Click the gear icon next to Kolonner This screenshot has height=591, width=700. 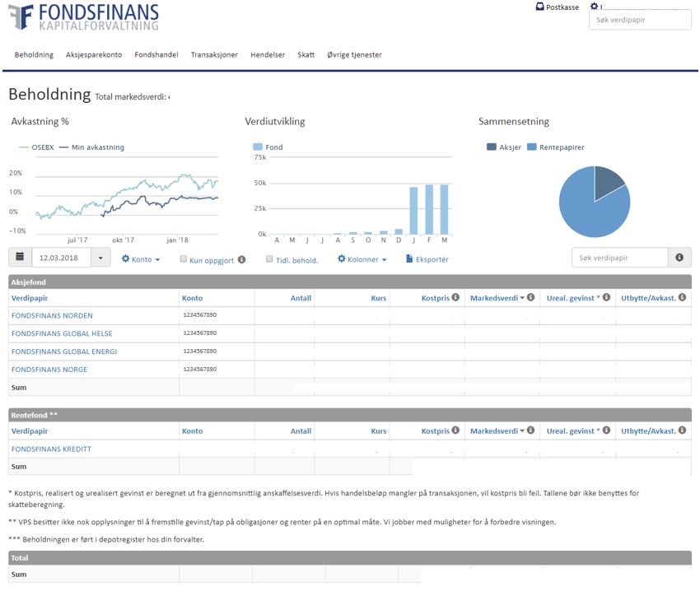point(342,258)
